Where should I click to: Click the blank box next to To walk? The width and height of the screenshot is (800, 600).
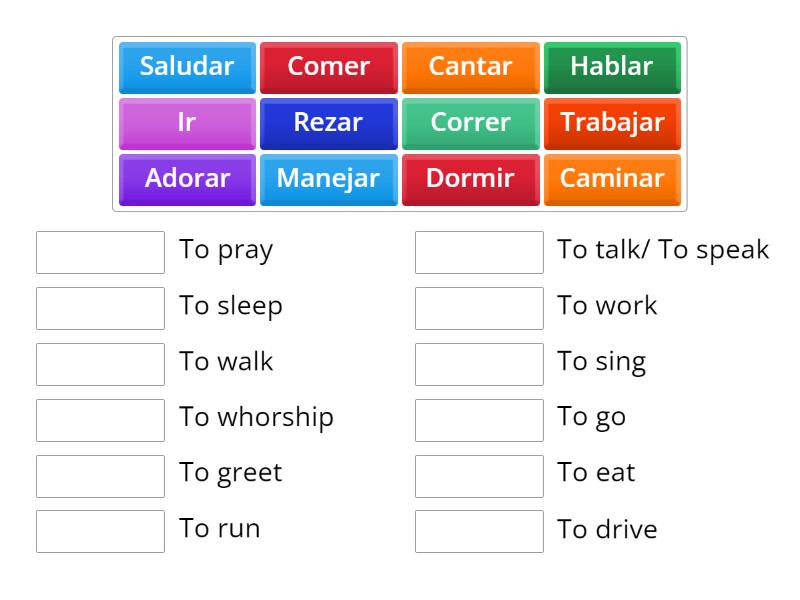tap(100, 364)
